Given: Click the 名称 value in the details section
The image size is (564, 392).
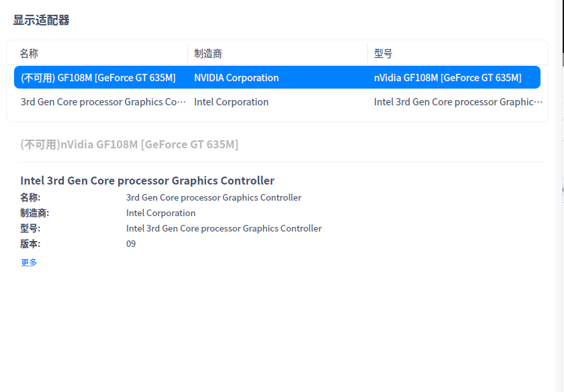Looking at the screenshot, I should (x=214, y=197).
